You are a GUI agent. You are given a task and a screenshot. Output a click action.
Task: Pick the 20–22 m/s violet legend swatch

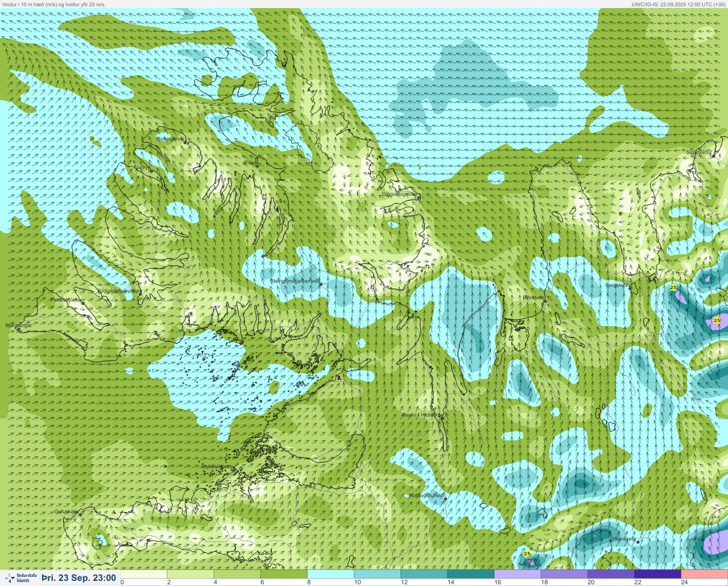610,574
